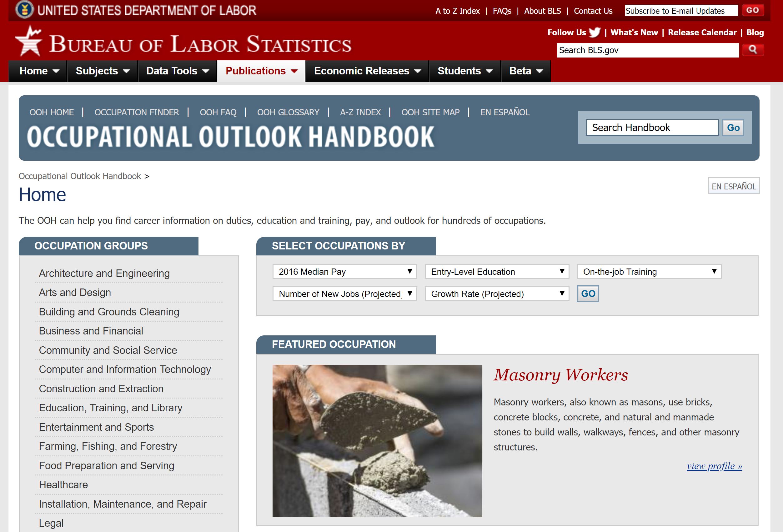Open Legal occupation group
The height and width of the screenshot is (532, 783).
pos(51,523)
